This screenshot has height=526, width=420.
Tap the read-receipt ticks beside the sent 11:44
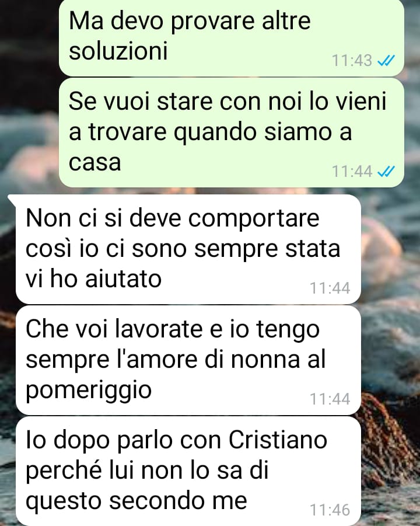[x=386, y=172]
